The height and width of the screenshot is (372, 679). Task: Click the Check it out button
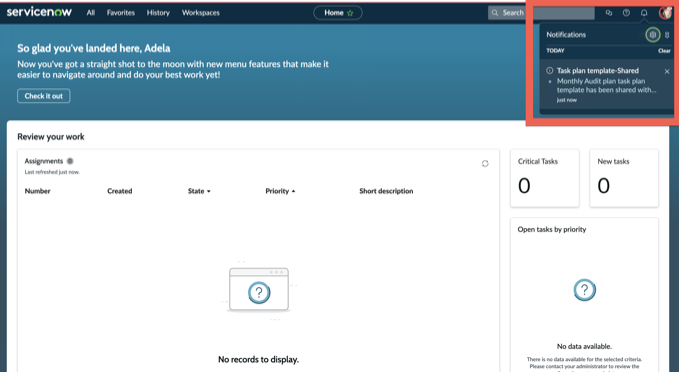pyautogui.click(x=44, y=96)
